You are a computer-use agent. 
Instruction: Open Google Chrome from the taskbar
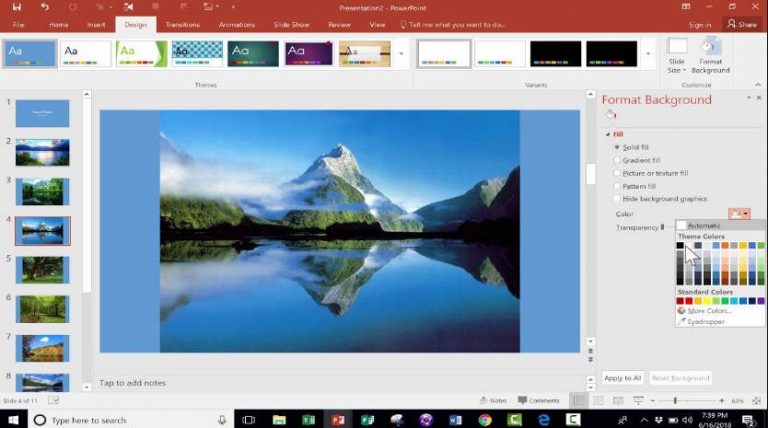(x=485, y=420)
